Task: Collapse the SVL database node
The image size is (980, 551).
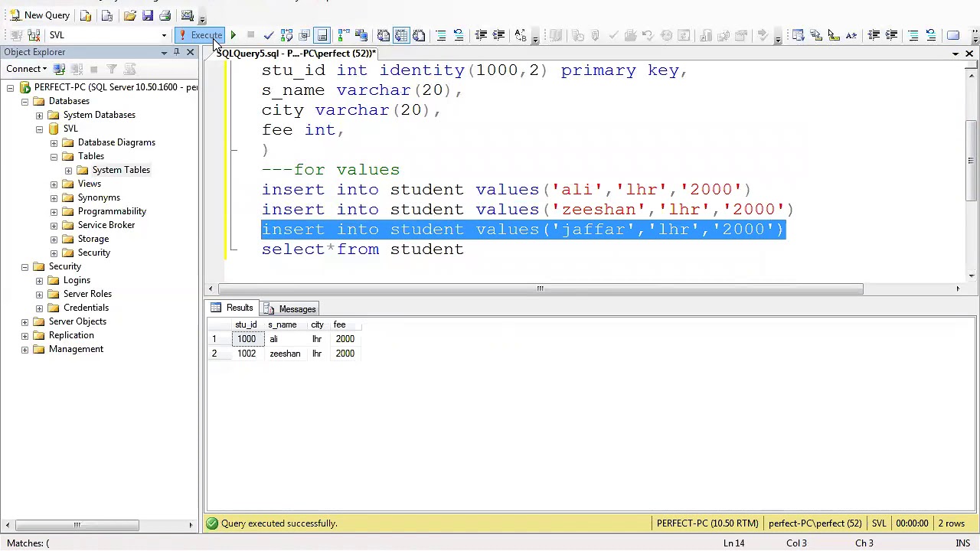Action: click(x=39, y=129)
